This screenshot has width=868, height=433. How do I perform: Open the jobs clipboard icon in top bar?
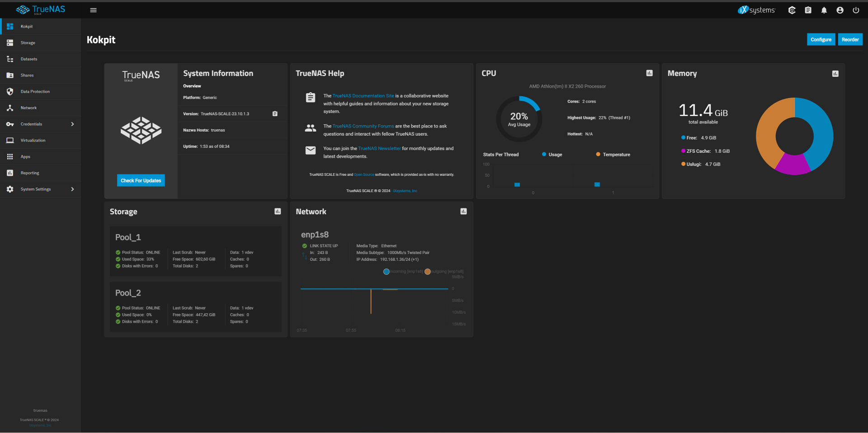(x=808, y=10)
